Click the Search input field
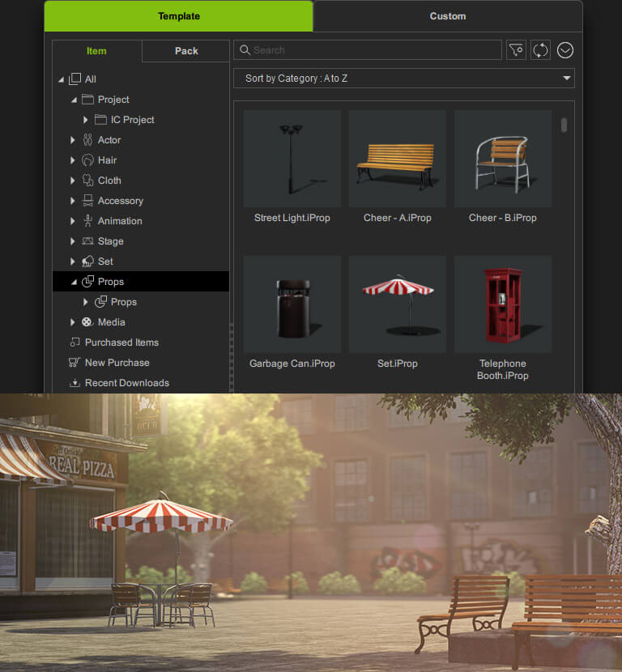 (368, 50)
